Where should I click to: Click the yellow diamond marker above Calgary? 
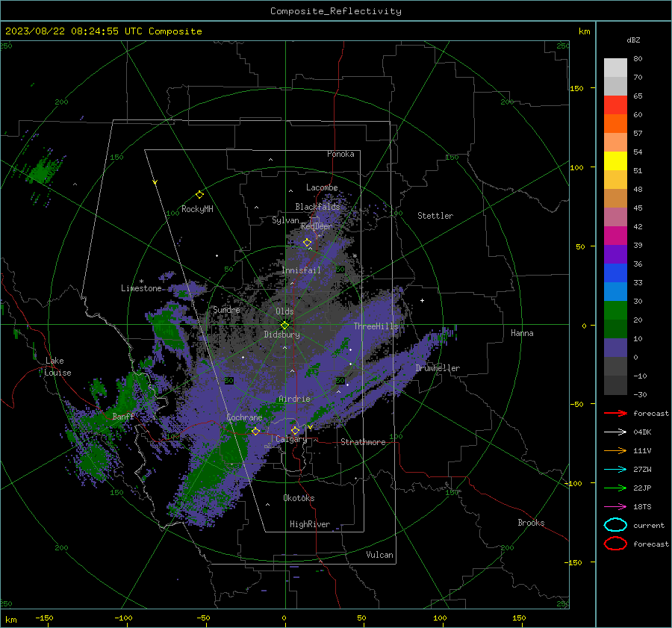click(295, 430)
